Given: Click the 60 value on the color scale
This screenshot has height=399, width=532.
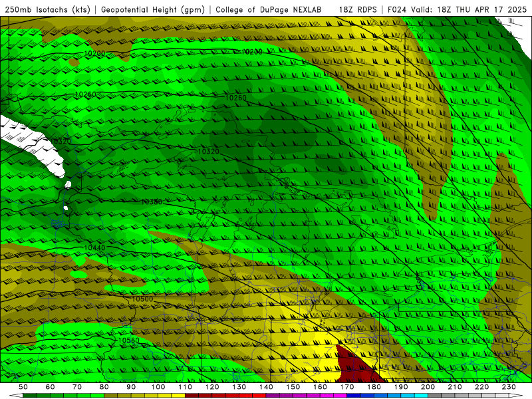Looking at the screenshot, I should [x=50, y=387].
